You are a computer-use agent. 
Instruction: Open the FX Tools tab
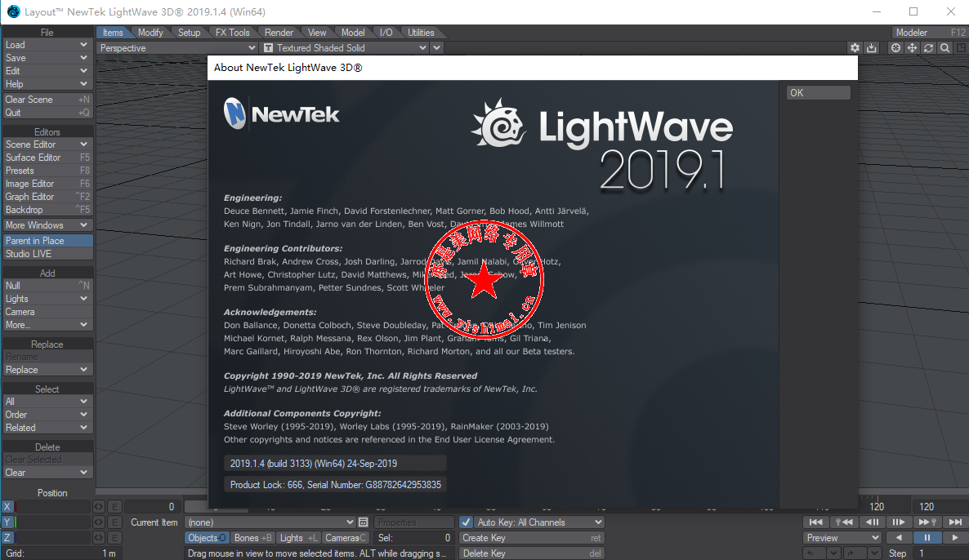pyautogui.click(x=232, y=32)
